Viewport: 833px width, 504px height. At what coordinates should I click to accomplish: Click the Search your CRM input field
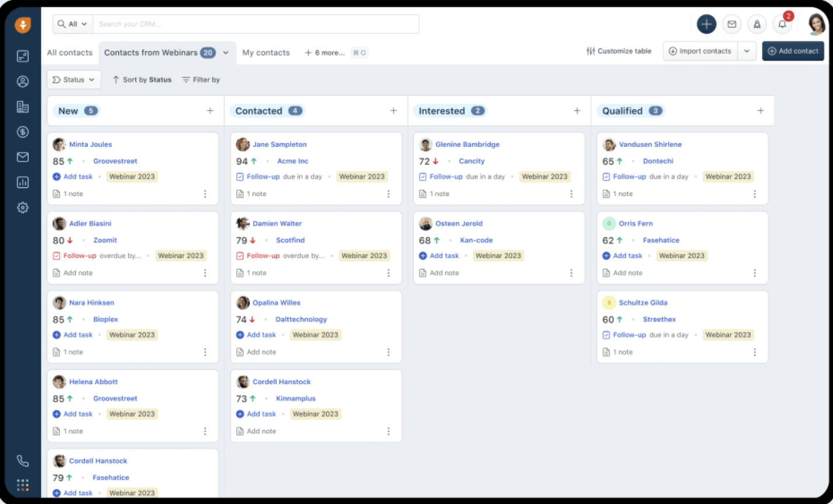pos(256,24)
